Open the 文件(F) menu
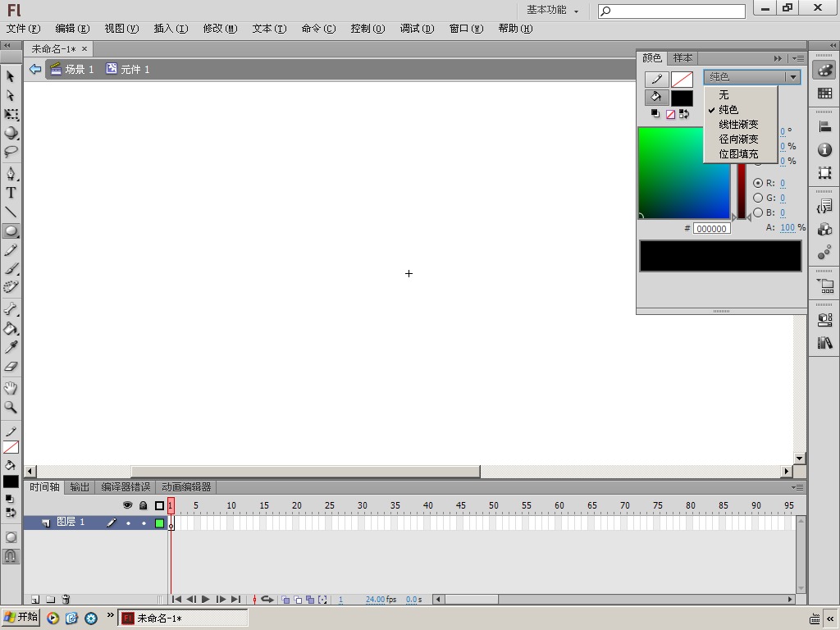The height and width of the screenshot is (630, 840). click(x=23, y=29)
